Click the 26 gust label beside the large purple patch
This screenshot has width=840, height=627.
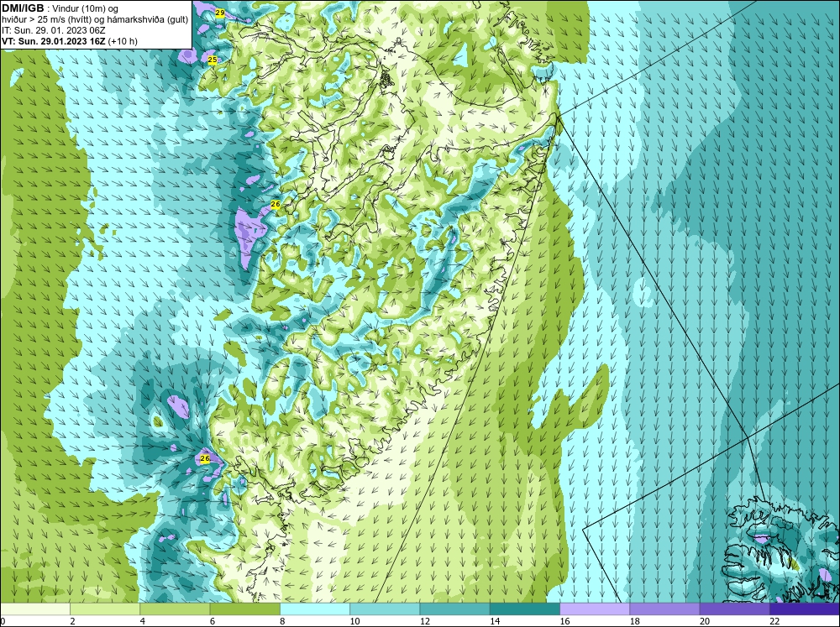(x=276, y=204)
